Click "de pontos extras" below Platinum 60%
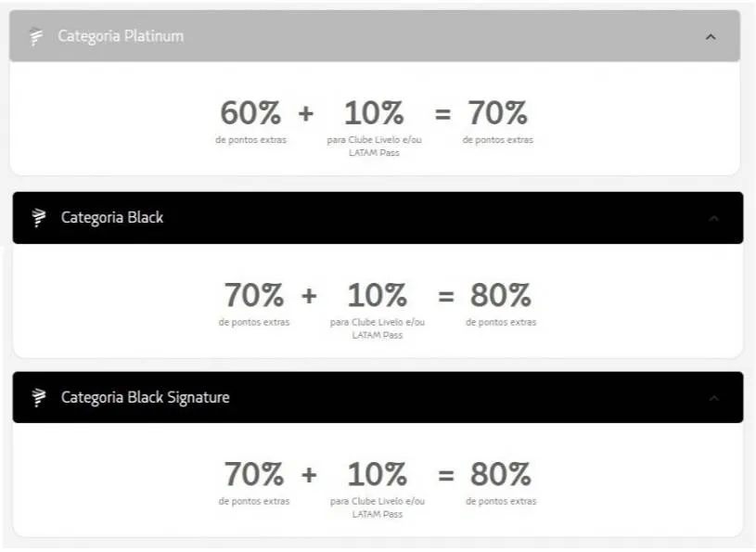This screenshot has width=756, height=552. tap(250, 140)
